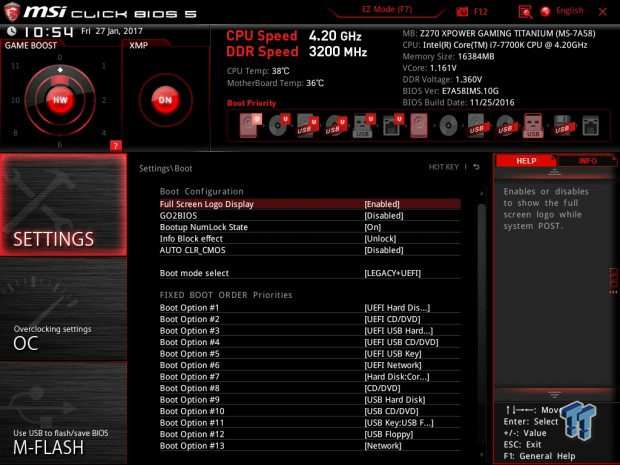This screenshot has height=465, width=620.
Task: Open Boot Option #7 [Hard Disk:Cor...] list
Action: pyautogui.click(x=397, y=376)
